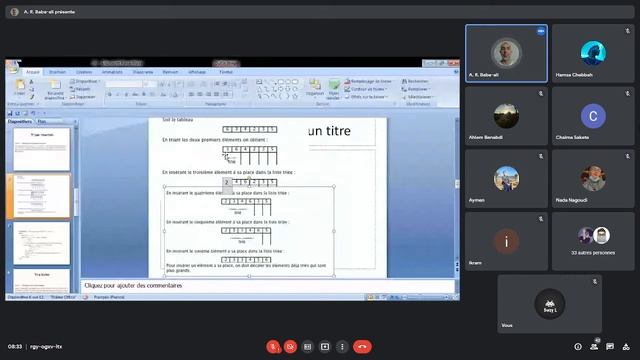
Task: Toggle captions button in Meet bar
Action: (307, 347)
